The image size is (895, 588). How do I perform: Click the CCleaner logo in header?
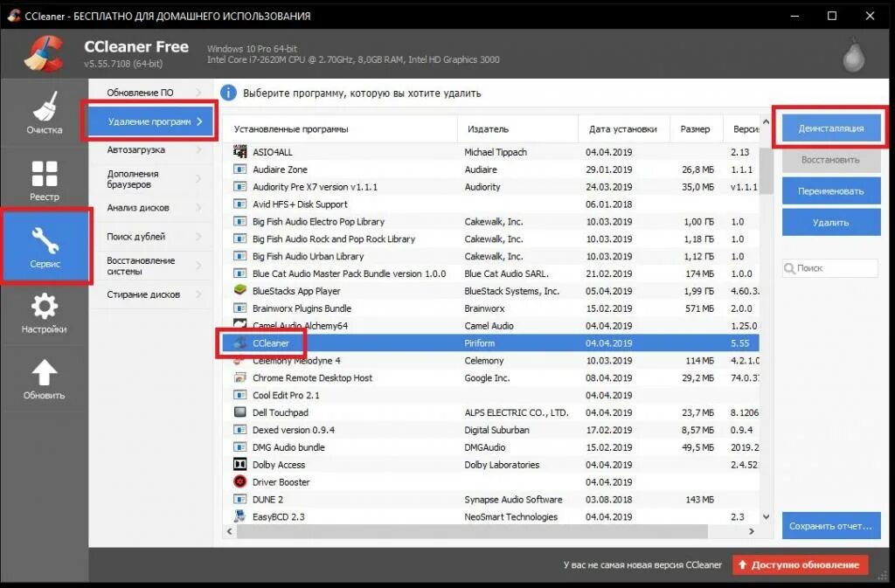[44, 54]
